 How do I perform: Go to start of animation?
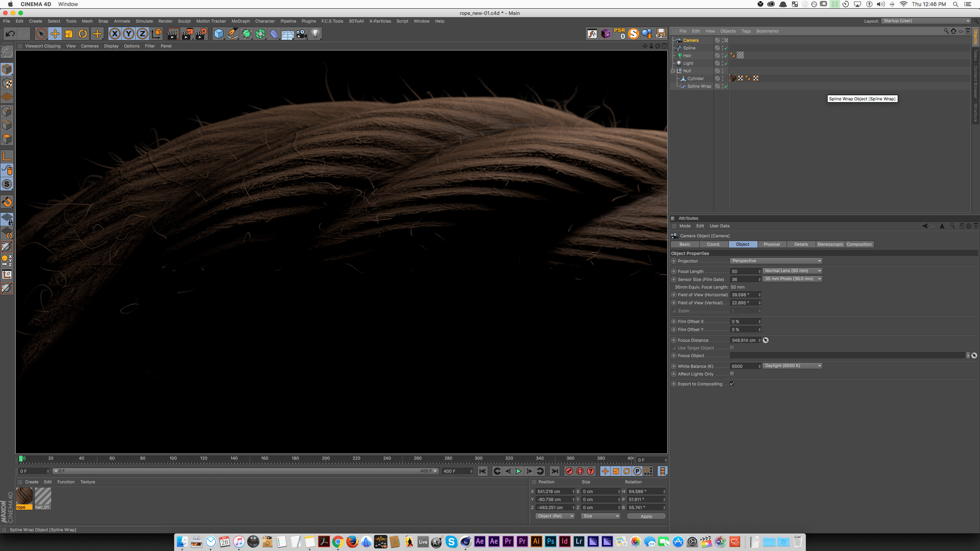tap(483, 471)
